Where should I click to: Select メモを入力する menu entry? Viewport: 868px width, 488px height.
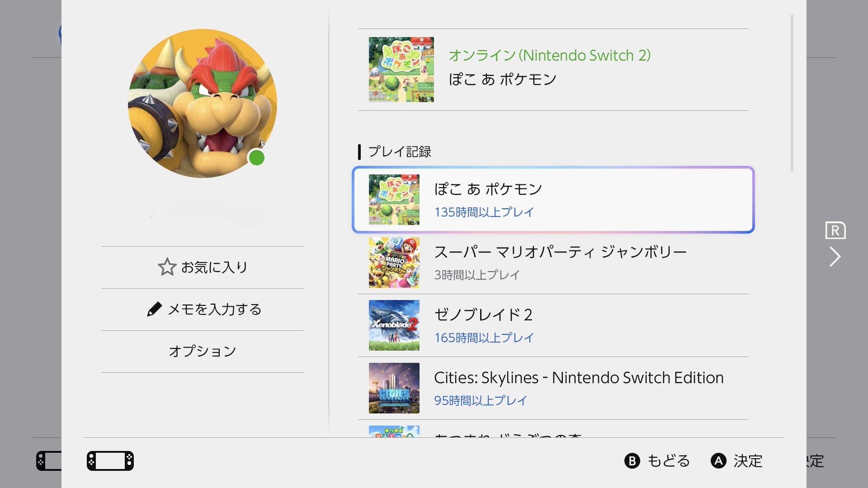coord(214,310)
